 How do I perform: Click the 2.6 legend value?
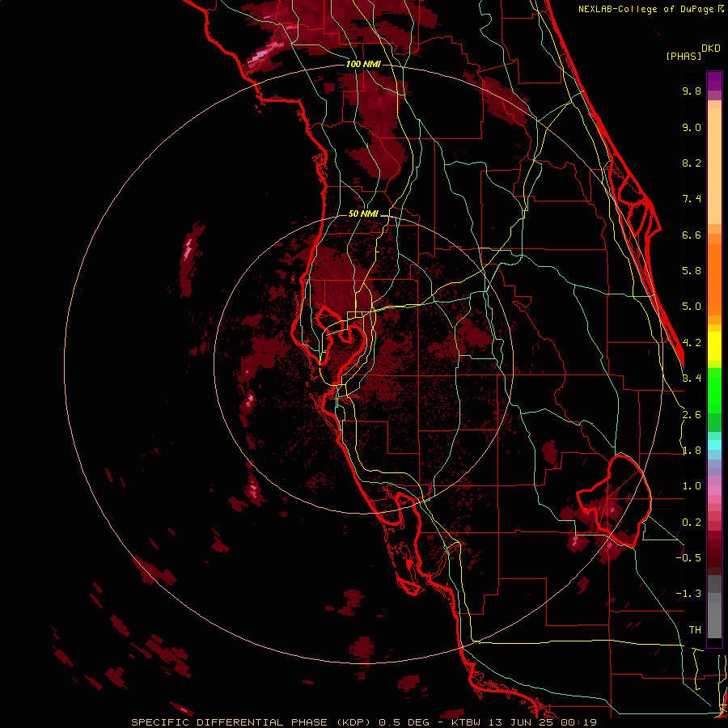click(x=692, y=415)
